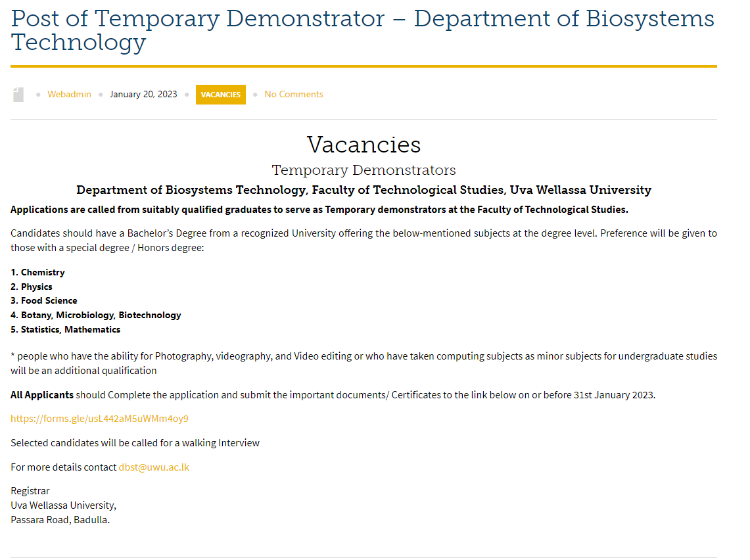Screen dimensions: 750x560
Task: Click the Food Science list item
Action: tap(49, 301)
